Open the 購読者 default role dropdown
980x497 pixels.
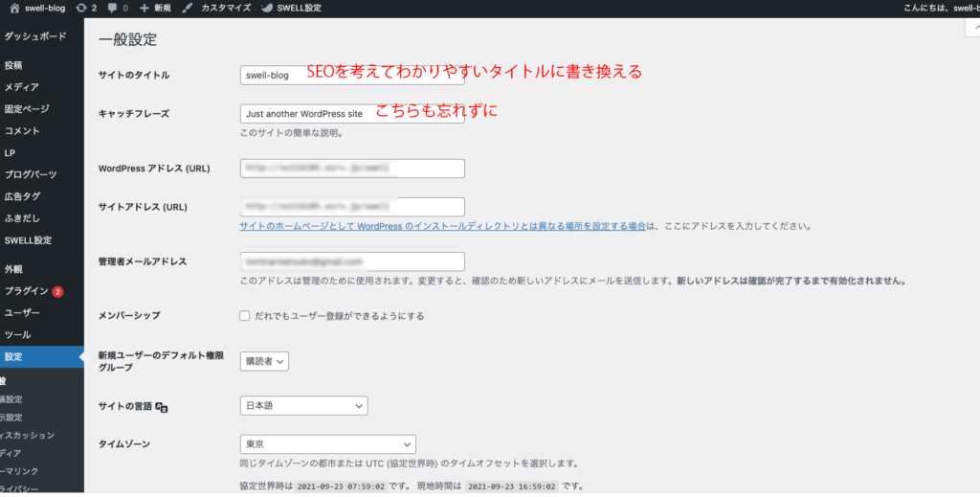coord(264,361)
